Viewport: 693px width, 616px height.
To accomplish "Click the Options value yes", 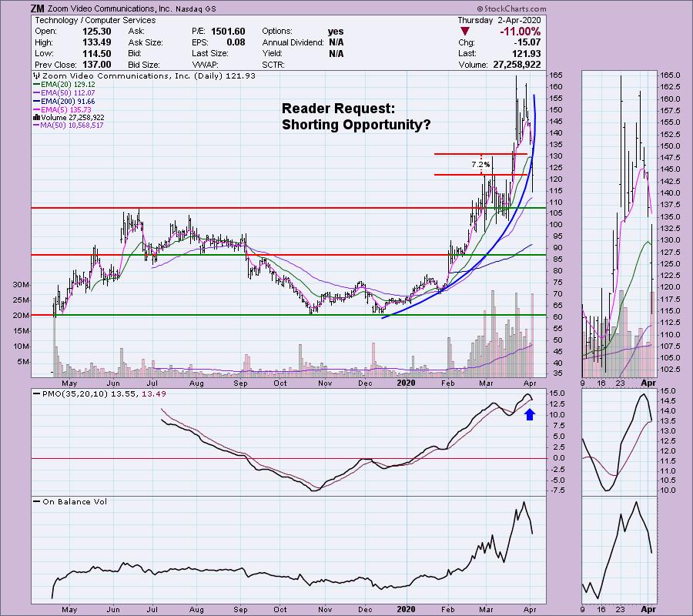I will pos(336,32).
